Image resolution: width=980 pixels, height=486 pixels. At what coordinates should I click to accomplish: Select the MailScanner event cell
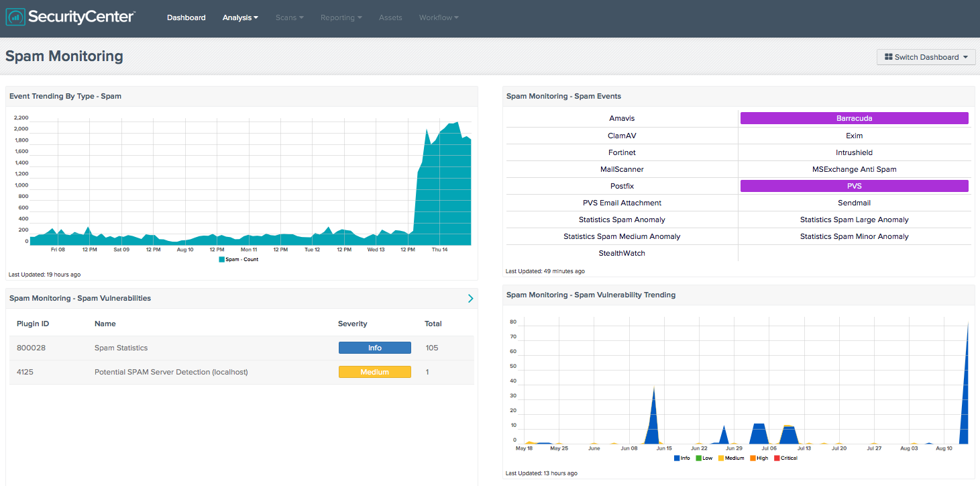tap(622, 169)
